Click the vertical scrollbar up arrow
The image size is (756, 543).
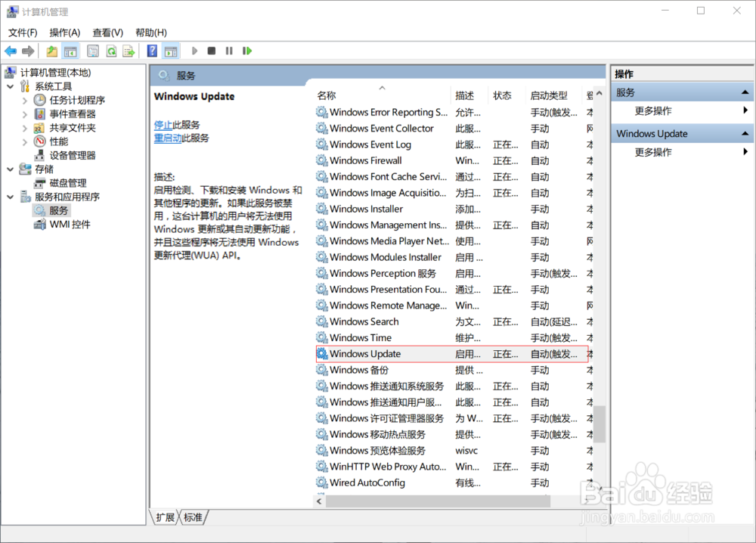click(x=600, y=93)
